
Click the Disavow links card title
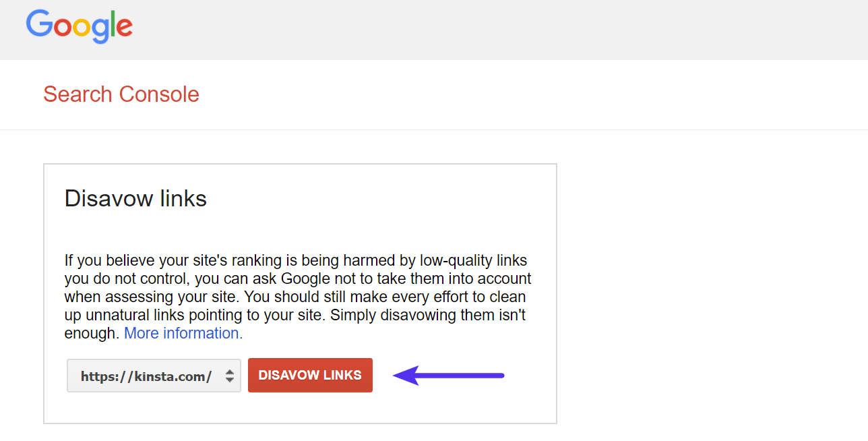135,198
